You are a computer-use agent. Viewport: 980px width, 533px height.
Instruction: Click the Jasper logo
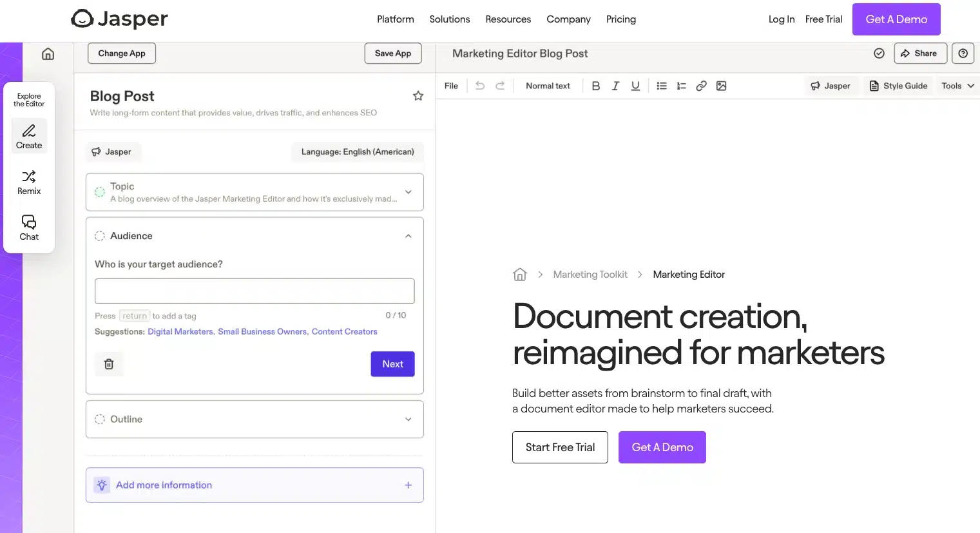119,19
